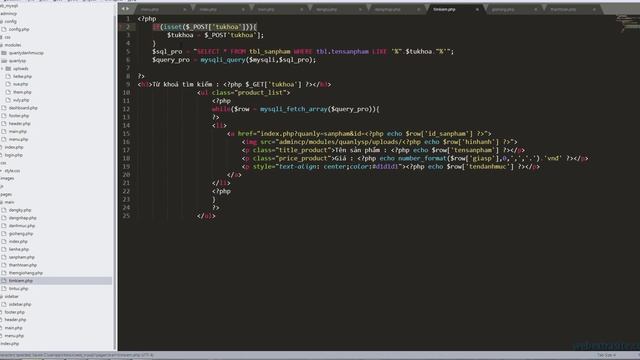The image size is (640, 360).
Task: Click mysqli_query on line 6
Action: coord(223,60)
